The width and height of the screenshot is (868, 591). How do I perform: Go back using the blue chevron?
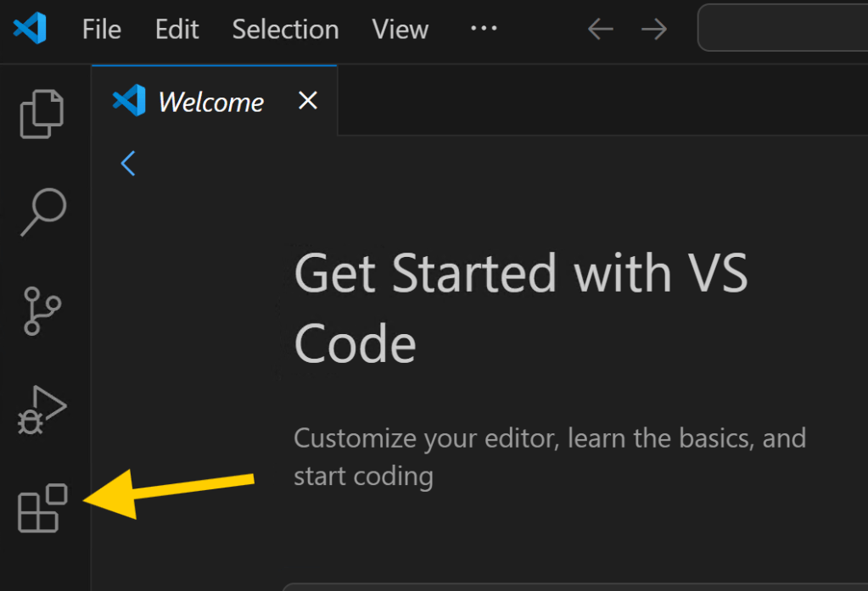click(128, 163)
